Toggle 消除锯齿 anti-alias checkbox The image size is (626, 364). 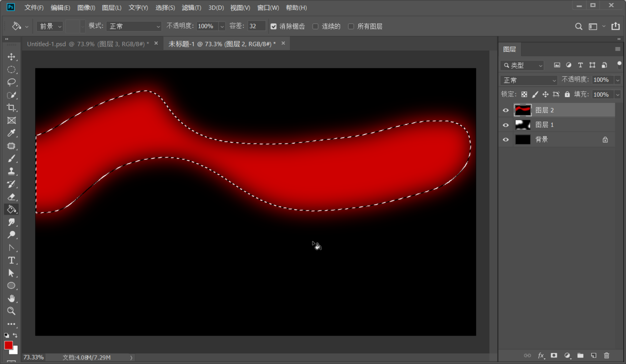point(274,26)
